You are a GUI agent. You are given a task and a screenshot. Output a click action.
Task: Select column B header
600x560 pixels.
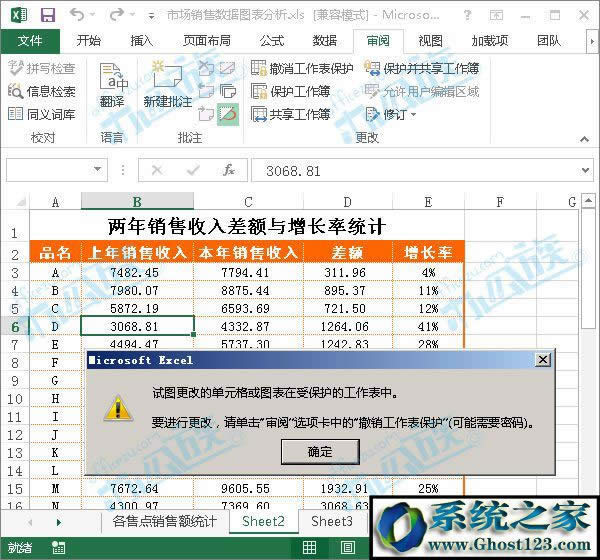[137, 201]
